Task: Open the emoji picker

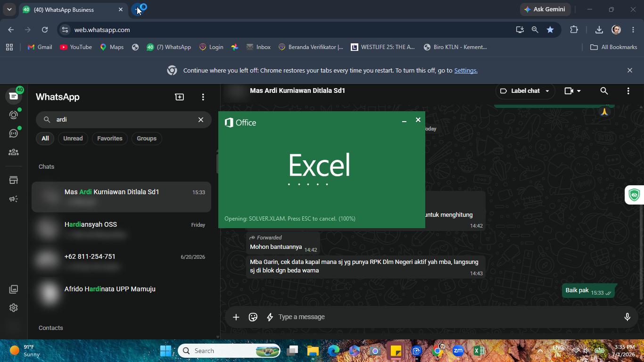Action: coord(253,317)
